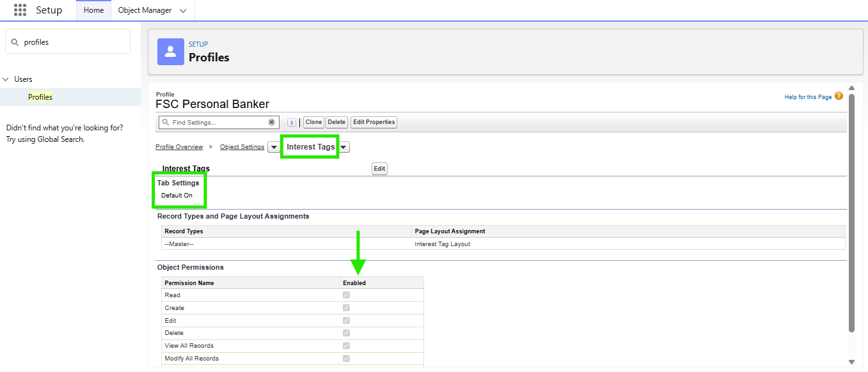
Task: Click the Clone button
Action: 313,122
